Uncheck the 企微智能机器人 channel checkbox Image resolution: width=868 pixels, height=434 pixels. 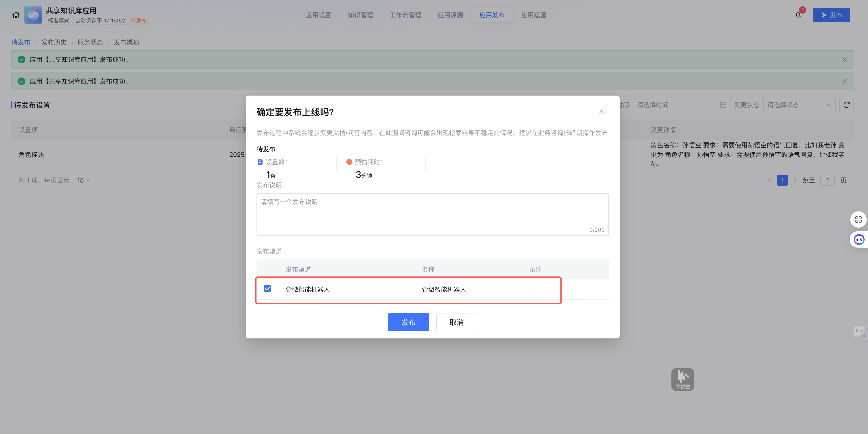click(267, 289)
